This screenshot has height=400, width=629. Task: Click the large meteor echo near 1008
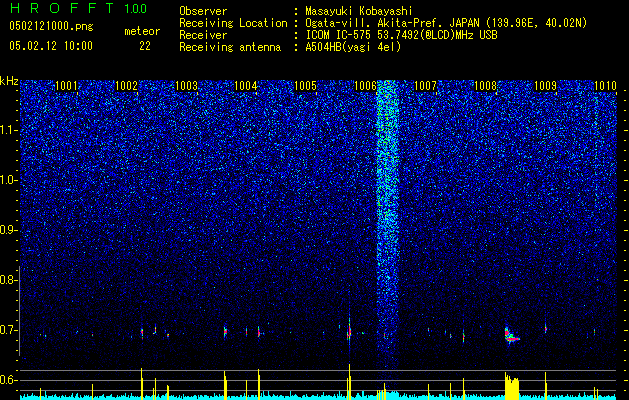point(511,335)
